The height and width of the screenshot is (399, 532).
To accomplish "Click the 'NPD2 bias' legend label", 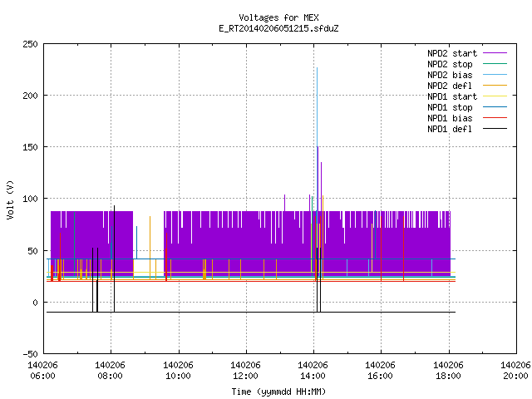I will tap(450, 75).
